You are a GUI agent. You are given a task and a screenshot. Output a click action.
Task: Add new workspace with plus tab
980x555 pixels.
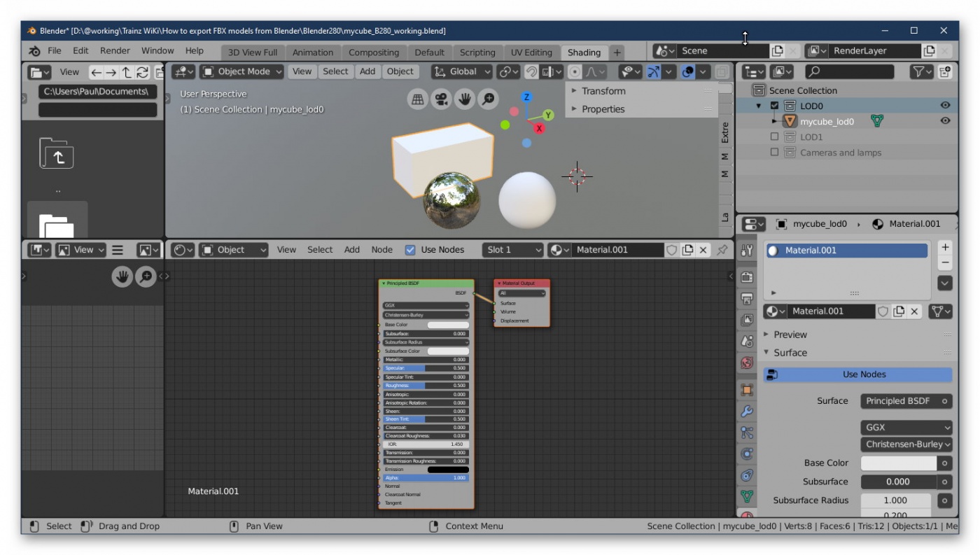tap(617, 52)
